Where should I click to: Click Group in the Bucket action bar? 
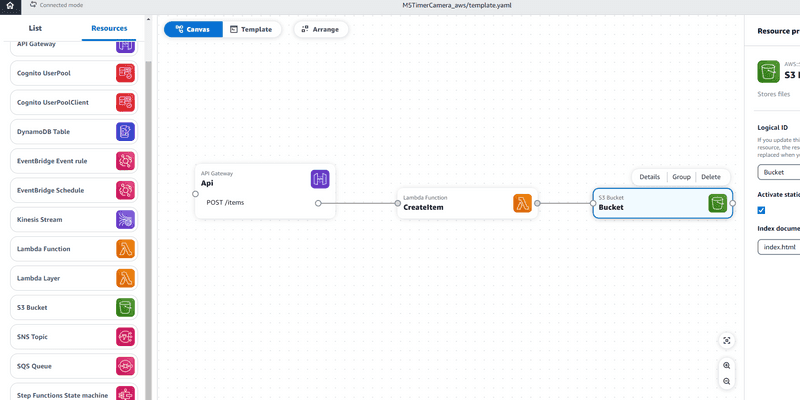coord(681,177)
